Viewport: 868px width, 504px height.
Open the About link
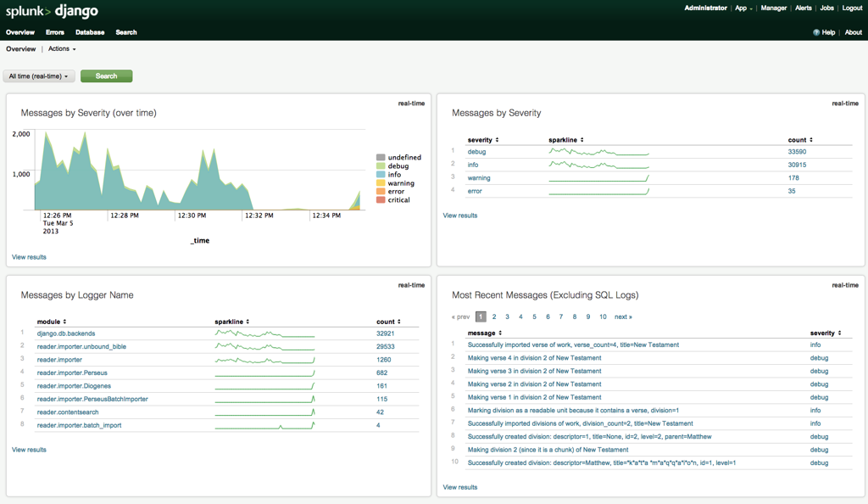pyautogui.click(x=853, y=33)
